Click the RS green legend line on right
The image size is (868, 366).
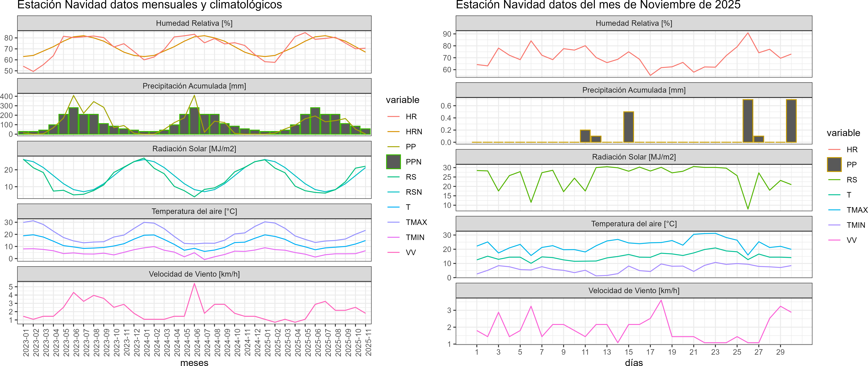[834, 180]
